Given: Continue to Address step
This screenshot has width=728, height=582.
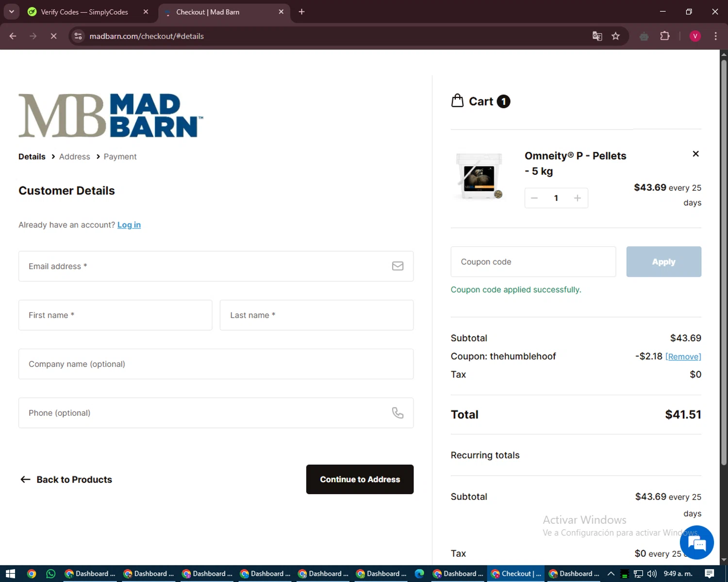Looking at the screenshot, I should tap(360, 479).
